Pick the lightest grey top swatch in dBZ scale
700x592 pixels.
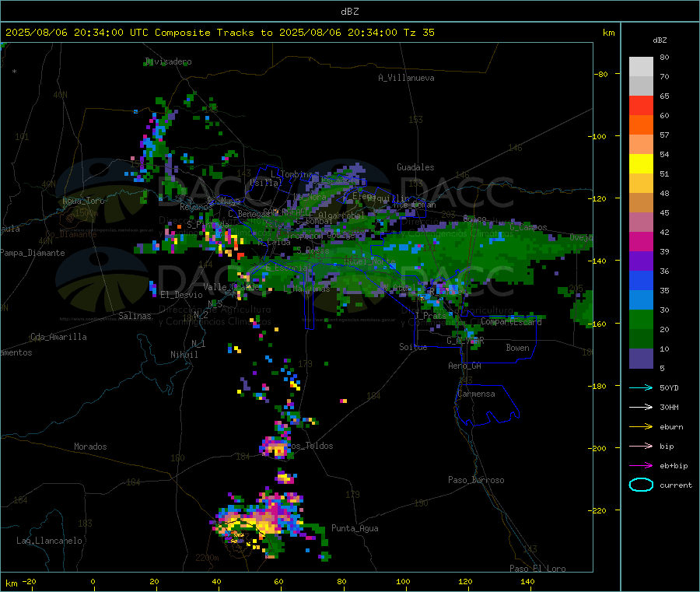tap(641, 67)
